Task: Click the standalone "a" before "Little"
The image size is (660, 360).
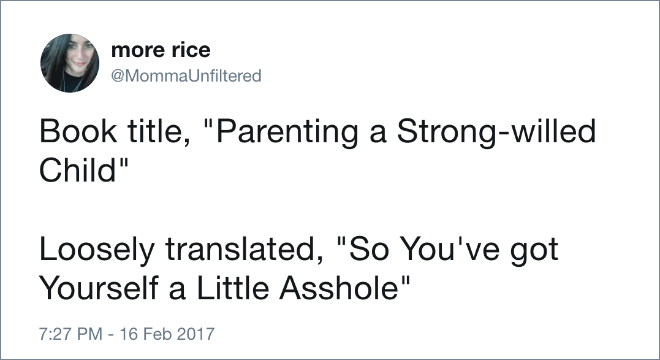Action: [x=178, y=292]
